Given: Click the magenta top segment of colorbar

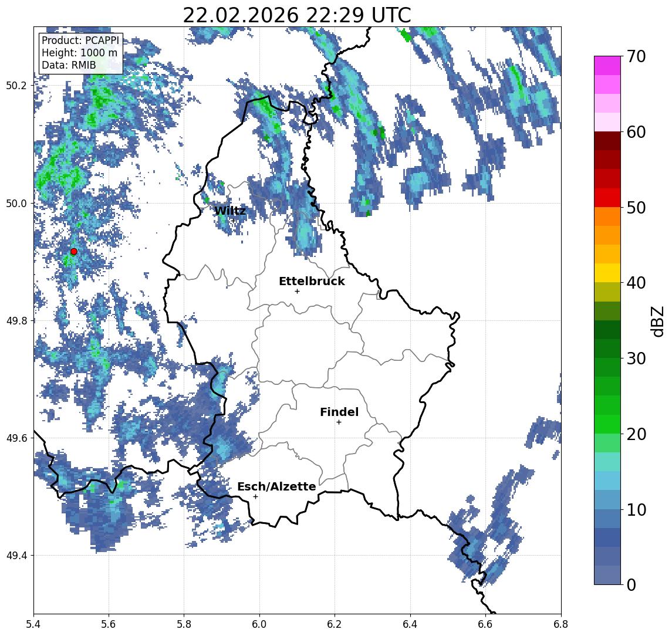Looking at the screenshot, I should click(607, 66).
